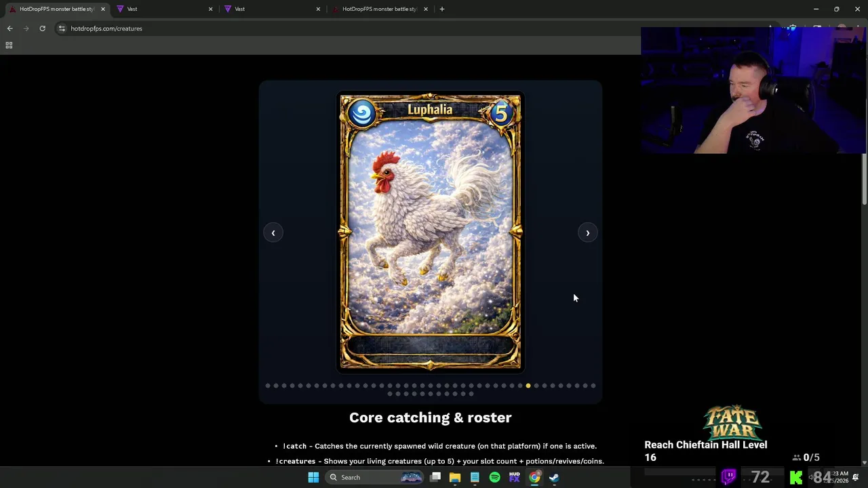Screen dimensions: 868x488
Task: Select the first carousel dot
Action: 268,386
